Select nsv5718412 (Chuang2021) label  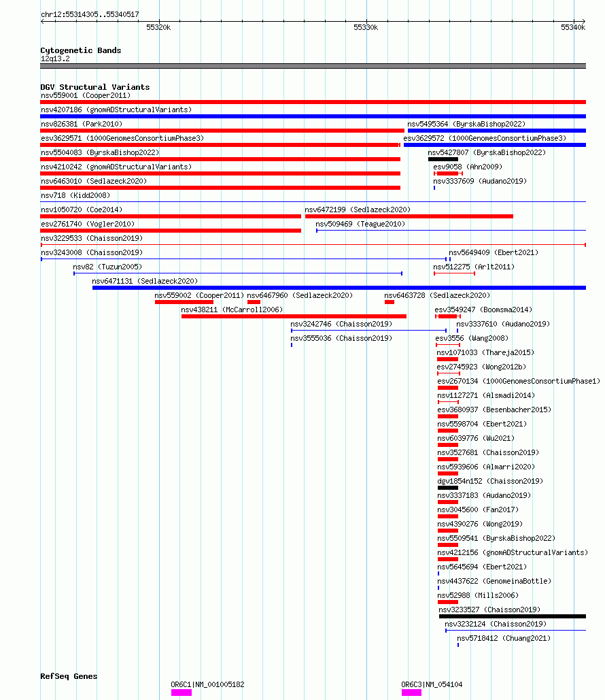(x=504, y=638)
